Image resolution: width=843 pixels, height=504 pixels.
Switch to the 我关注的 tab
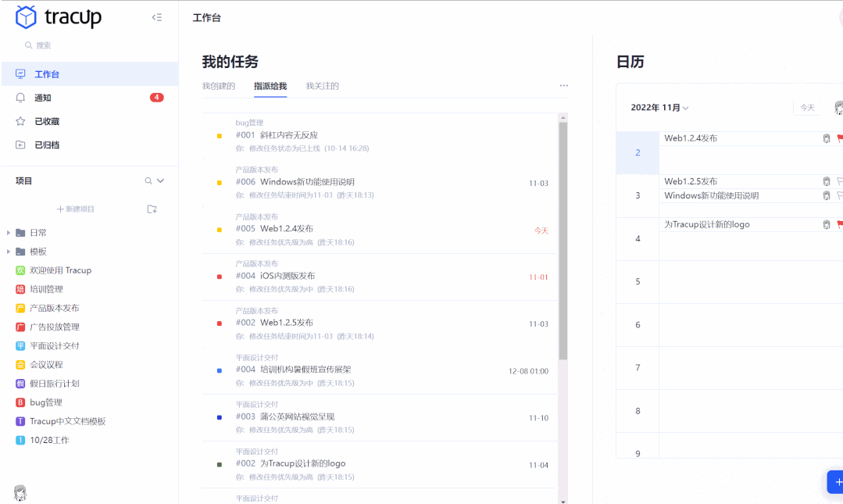(x=323, y=86)
